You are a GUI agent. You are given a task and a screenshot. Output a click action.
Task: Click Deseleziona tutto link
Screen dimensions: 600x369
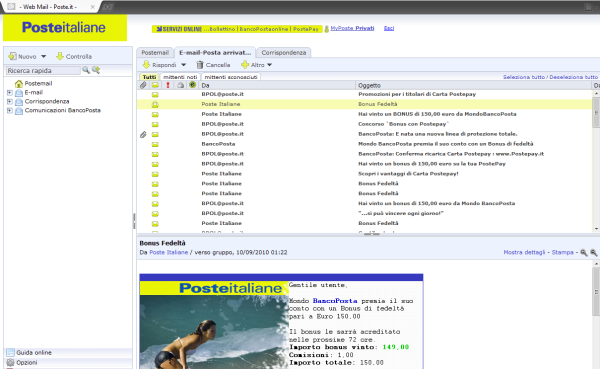pos(573,77)
